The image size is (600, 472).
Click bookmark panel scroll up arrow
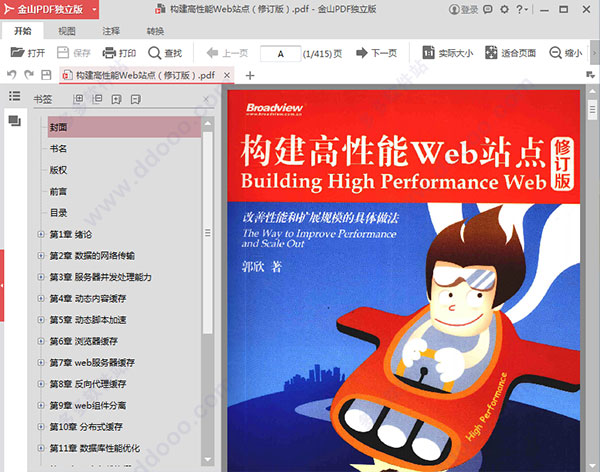point(207,124)
